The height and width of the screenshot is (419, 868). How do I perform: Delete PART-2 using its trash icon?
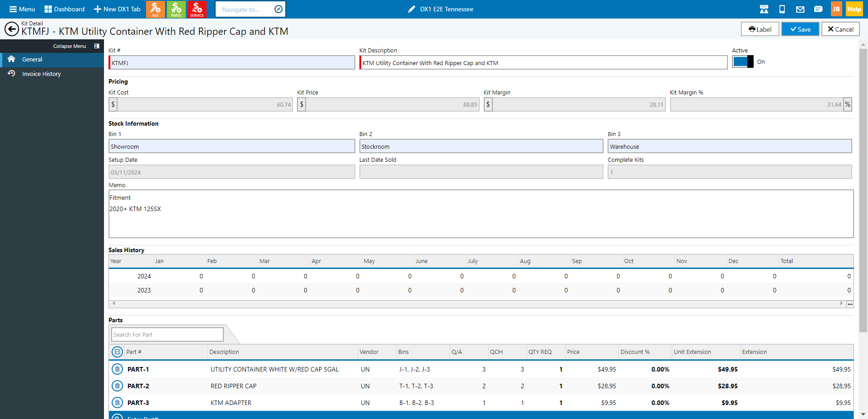point(117,386)
